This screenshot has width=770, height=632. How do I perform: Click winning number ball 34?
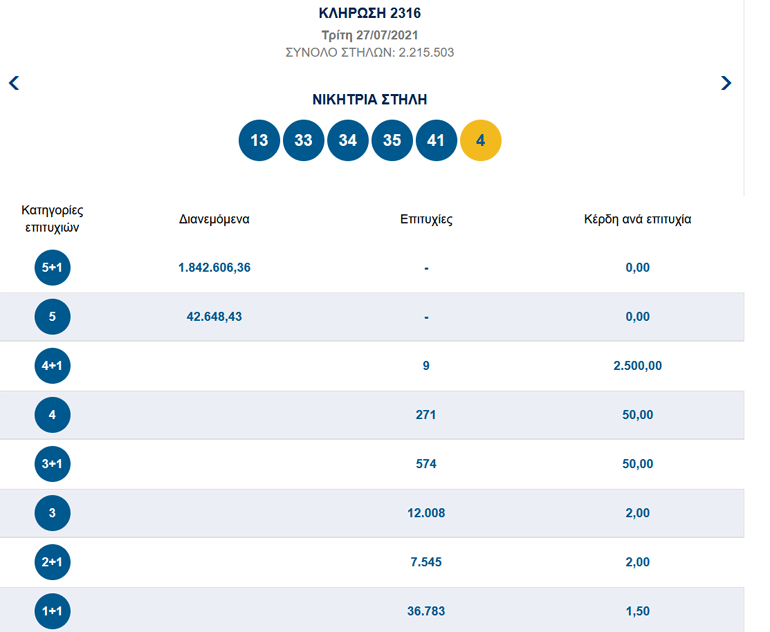pyautogui.click(x=348, y=140)
